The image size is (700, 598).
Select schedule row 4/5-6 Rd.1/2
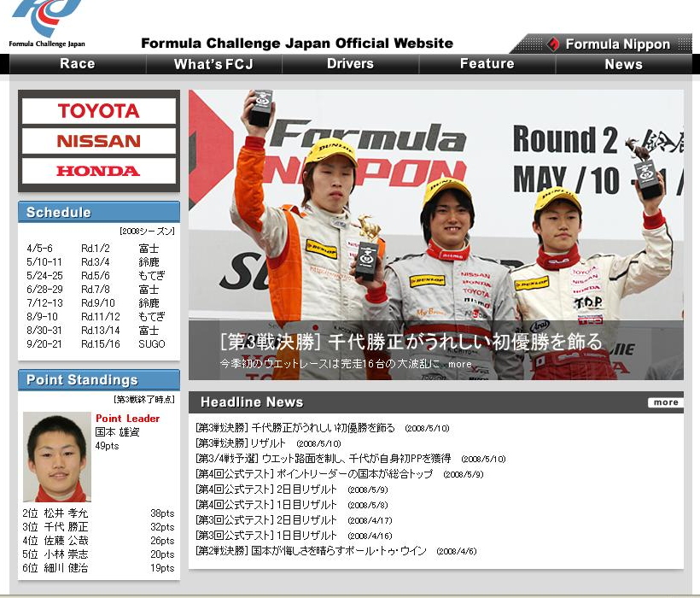pyautogui.click(x=96, y=249)
